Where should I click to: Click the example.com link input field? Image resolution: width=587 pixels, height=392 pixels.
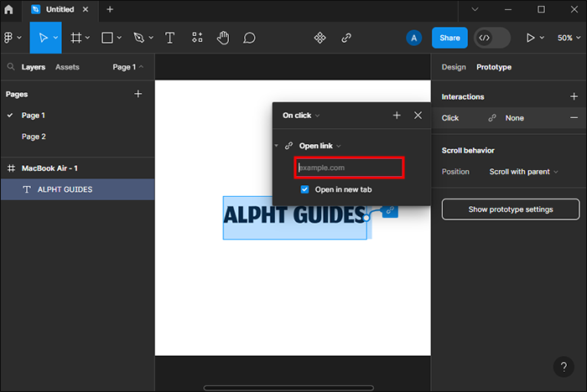pos(349,168)
